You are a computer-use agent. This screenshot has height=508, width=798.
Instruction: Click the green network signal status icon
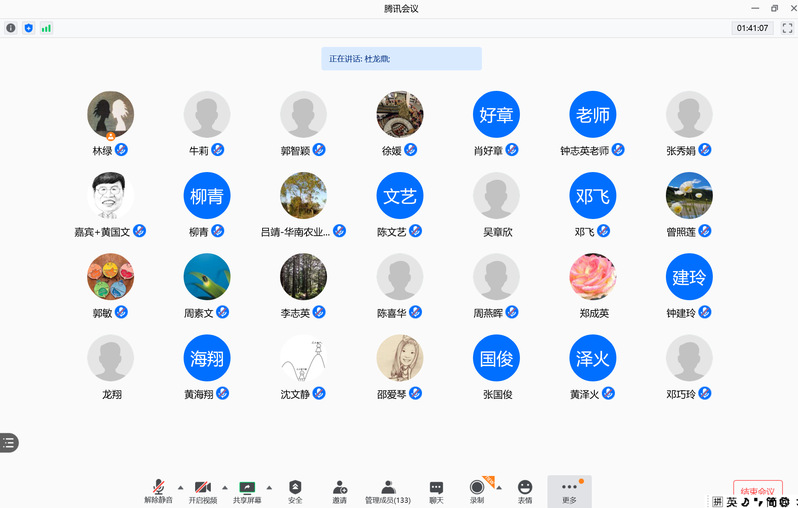pos(46,28)
